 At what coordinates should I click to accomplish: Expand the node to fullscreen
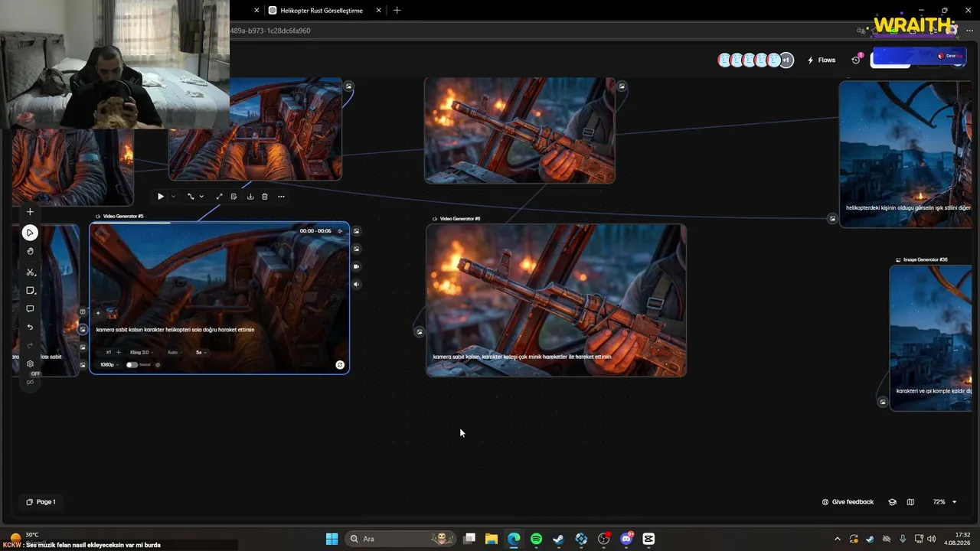click(219, 197)
